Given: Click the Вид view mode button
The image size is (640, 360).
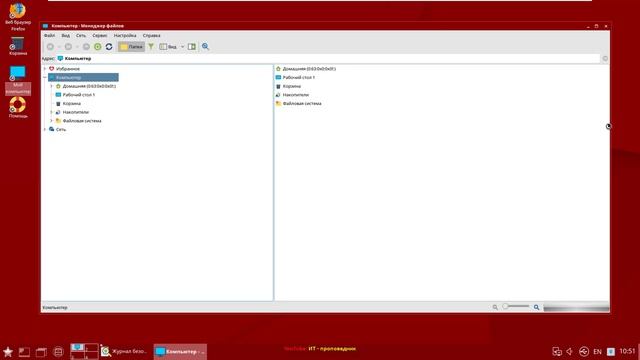Looking at the screenshot, I should [x=168, y=47].
